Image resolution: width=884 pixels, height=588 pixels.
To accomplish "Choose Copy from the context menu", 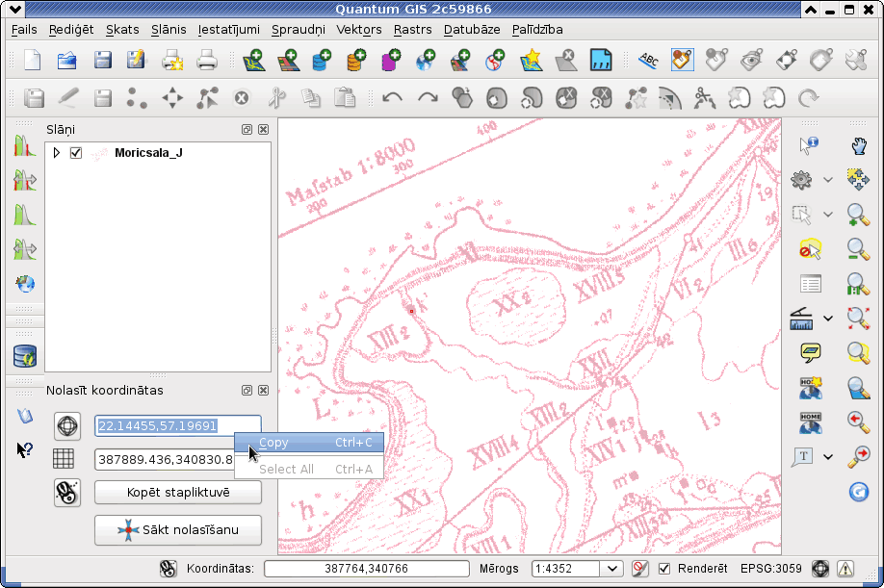I will [x=309, y=443].
